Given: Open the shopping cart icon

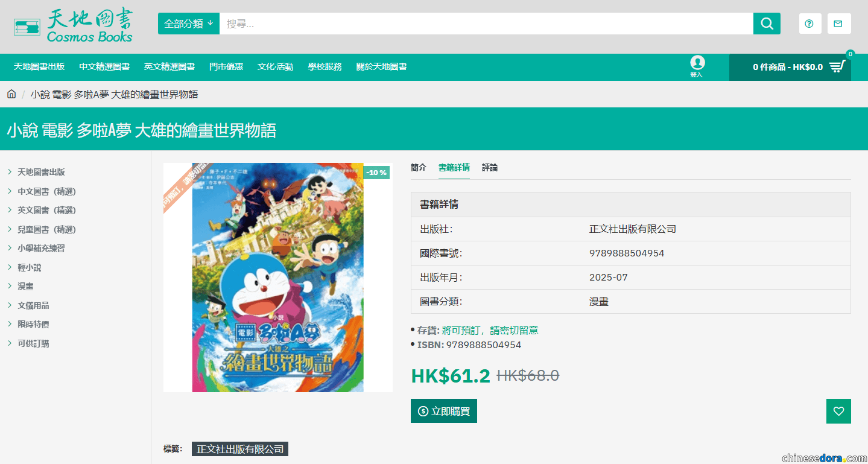Looking at the screenshot, I should (x=837, y=67).
